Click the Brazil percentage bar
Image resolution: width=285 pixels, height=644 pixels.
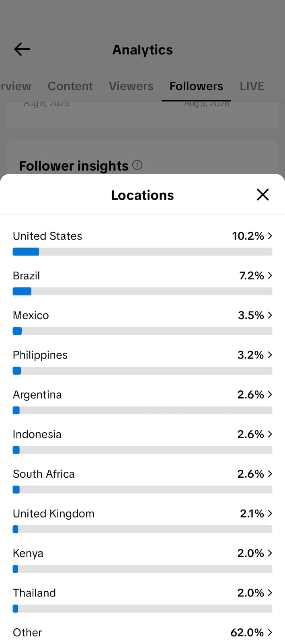click(x=142, y=291)
